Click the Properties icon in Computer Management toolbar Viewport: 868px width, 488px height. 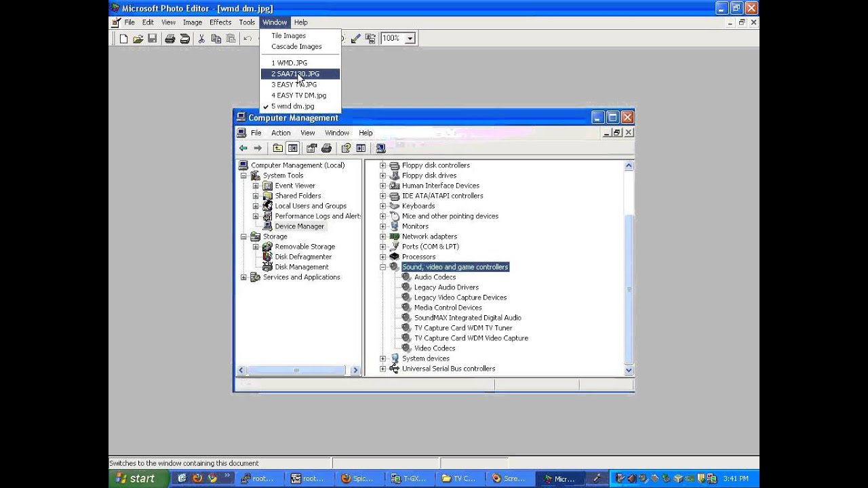(x=312, y=148)
